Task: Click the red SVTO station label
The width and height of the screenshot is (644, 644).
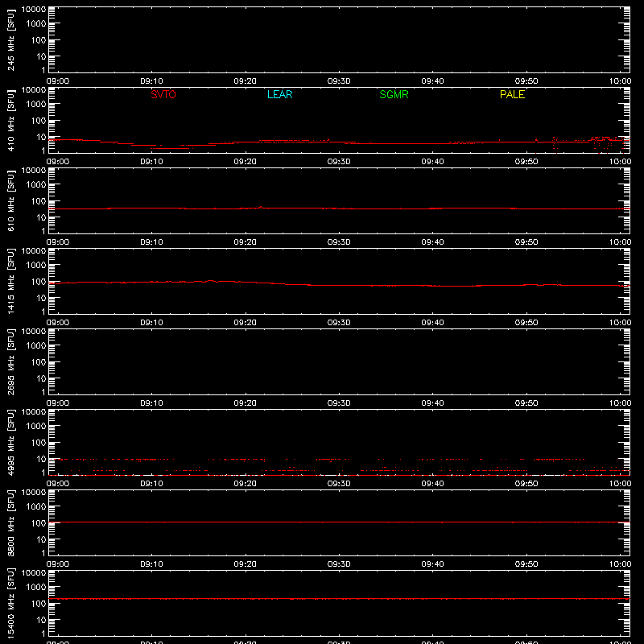Action: [x=163, y=94]
